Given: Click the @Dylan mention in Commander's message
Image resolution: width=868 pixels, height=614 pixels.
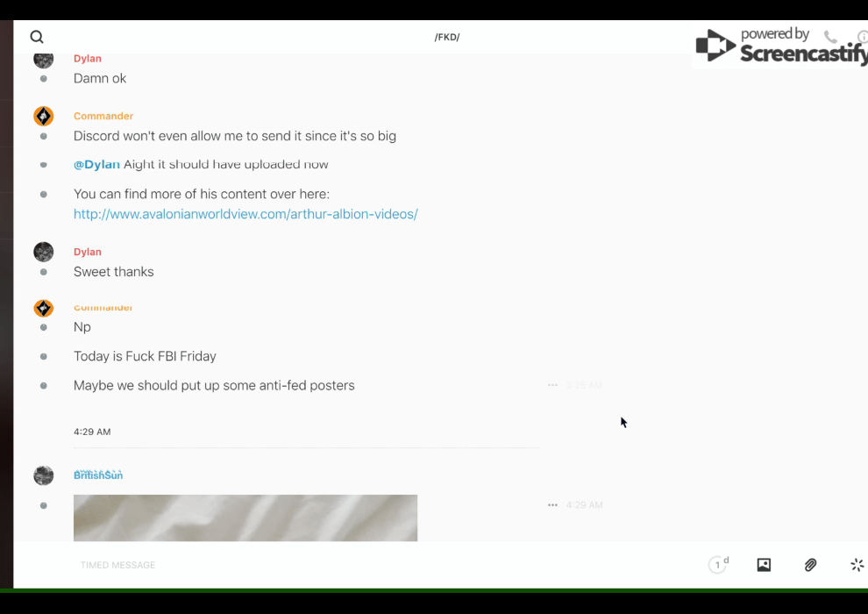Looking at the screenshot, I should click(96, 164).
